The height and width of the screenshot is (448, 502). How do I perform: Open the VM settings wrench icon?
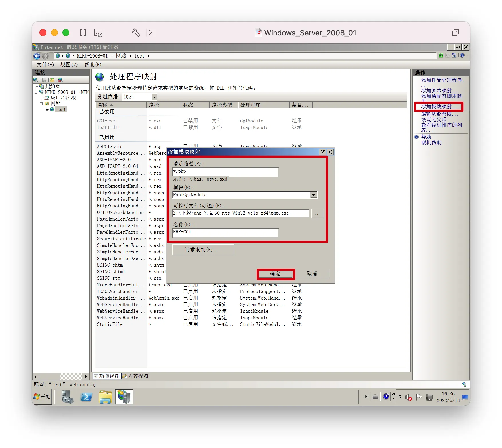[136, 33]
